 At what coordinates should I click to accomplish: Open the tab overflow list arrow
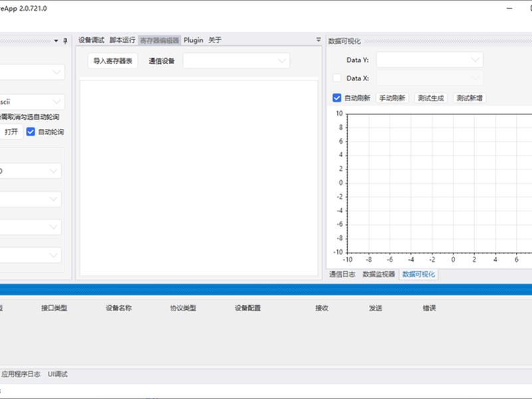319,40
